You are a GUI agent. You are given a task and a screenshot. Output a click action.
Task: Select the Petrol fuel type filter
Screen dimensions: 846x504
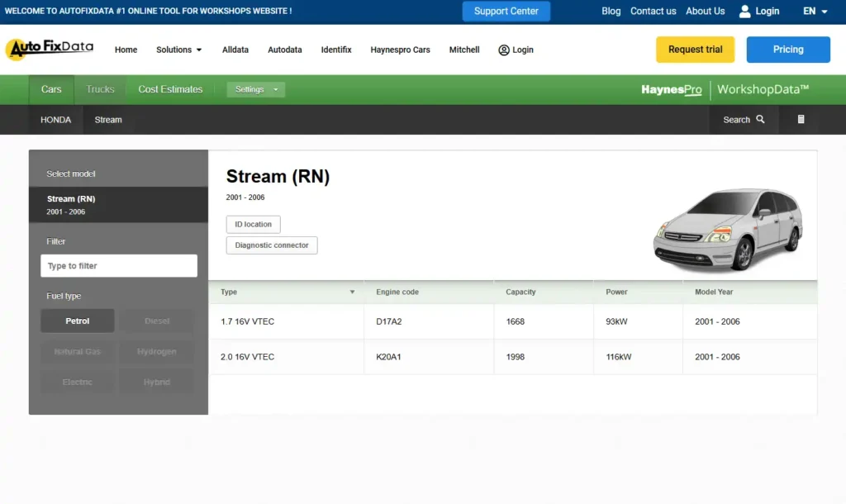coord(77,321)
